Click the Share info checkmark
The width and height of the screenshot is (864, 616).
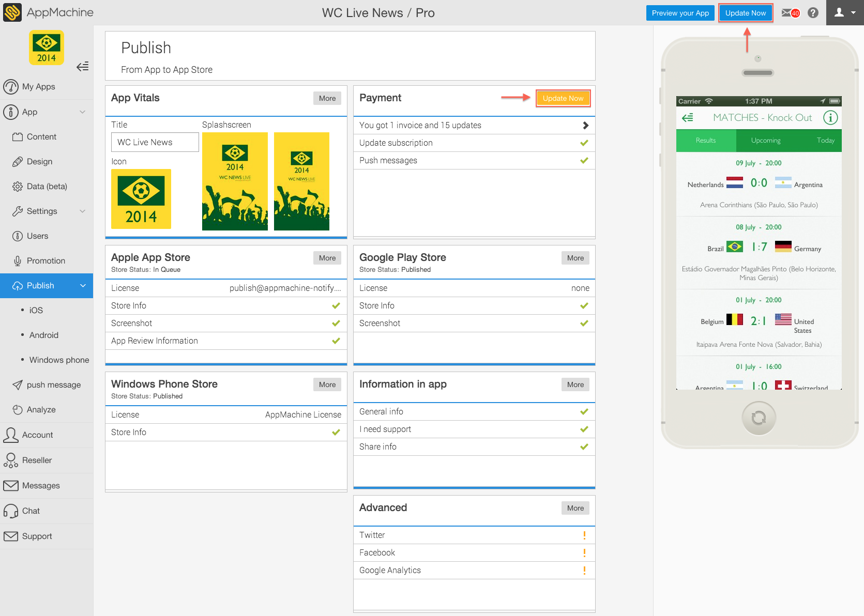pos(584,447)
